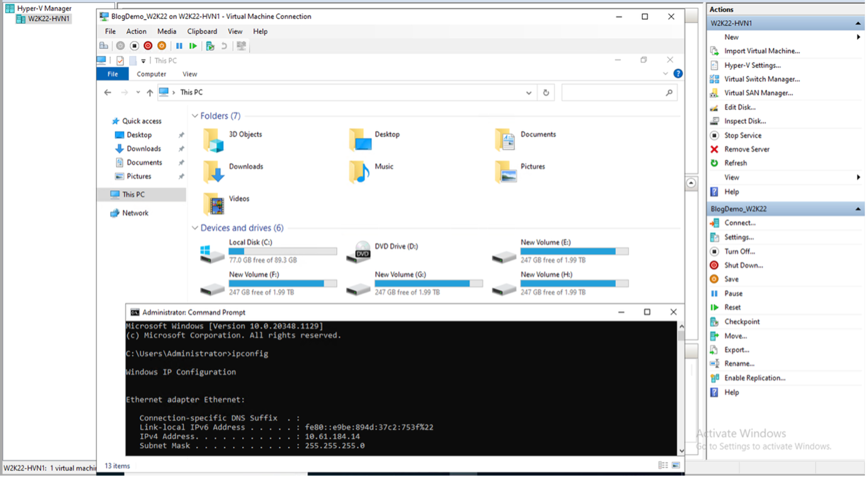Click the File Explorer search box
The width and height of the screenshot is (868, 477).
pos(619,93)
